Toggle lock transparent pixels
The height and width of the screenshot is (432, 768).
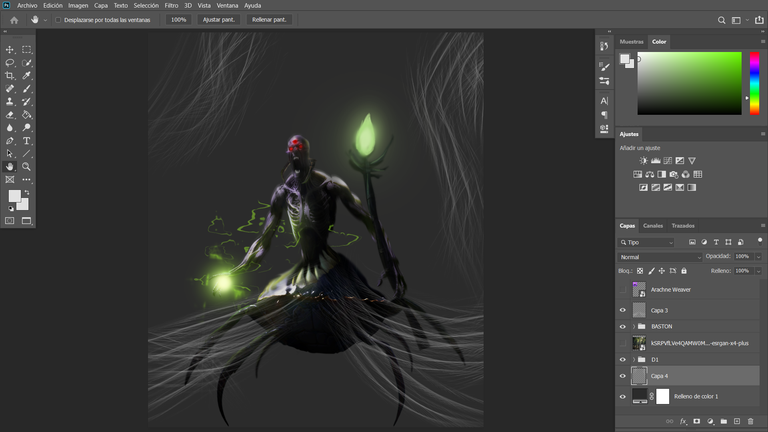point(640,271)
